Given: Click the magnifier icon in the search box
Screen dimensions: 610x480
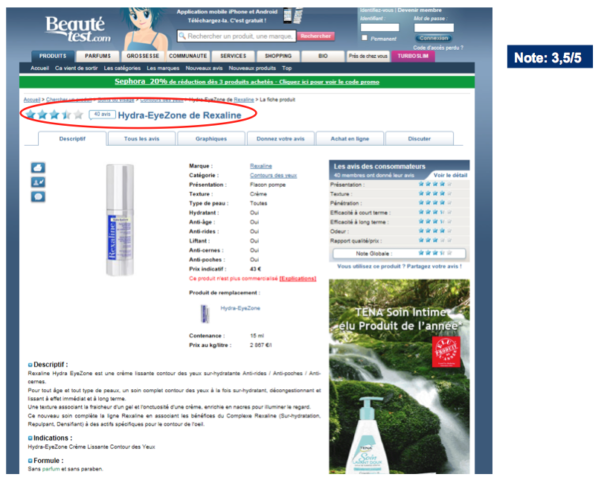Looking at the screenshot, I should point(182,36).
